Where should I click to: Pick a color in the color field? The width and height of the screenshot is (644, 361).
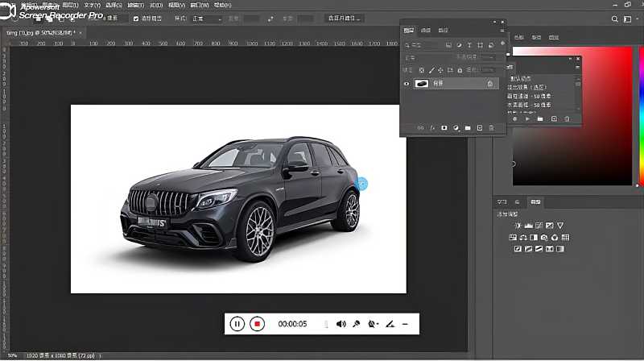pos(572,116)
